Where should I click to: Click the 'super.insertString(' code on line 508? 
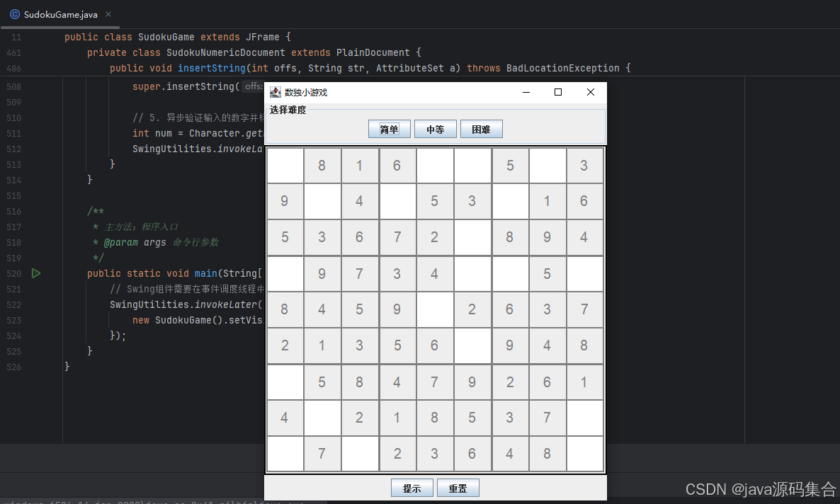pyautogui.click(x=186, y=86)
